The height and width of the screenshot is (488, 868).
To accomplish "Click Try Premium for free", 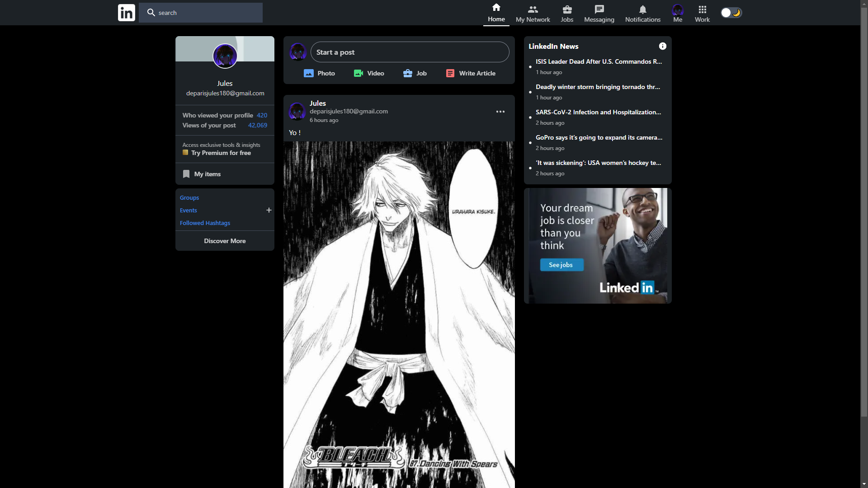I will point(220,153).
